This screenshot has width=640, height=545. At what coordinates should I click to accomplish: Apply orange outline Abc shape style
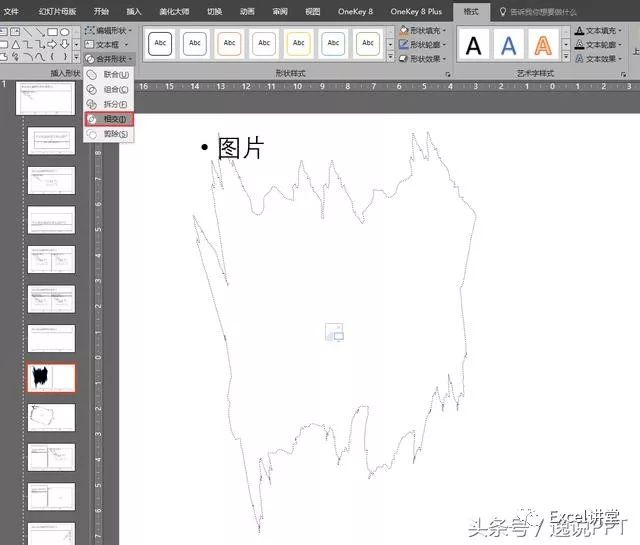click(229, 43)
